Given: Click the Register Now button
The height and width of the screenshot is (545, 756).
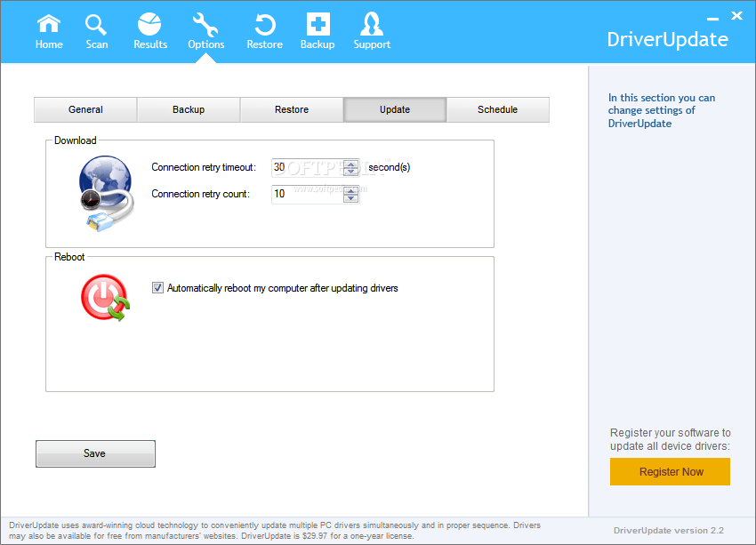Looking at the screenshot, I should (x=670, y=472).
